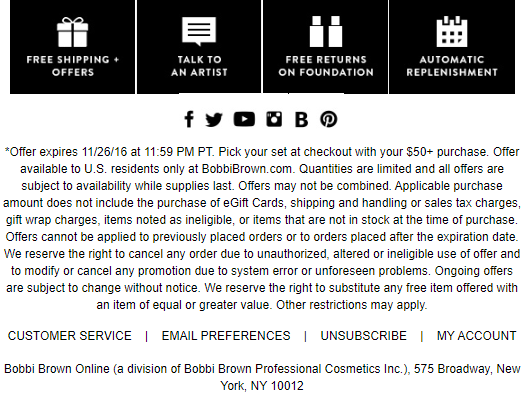Click the Unsubscribe link
The width and height of the screenshot is (528, 418).
(x=364, y=336)
